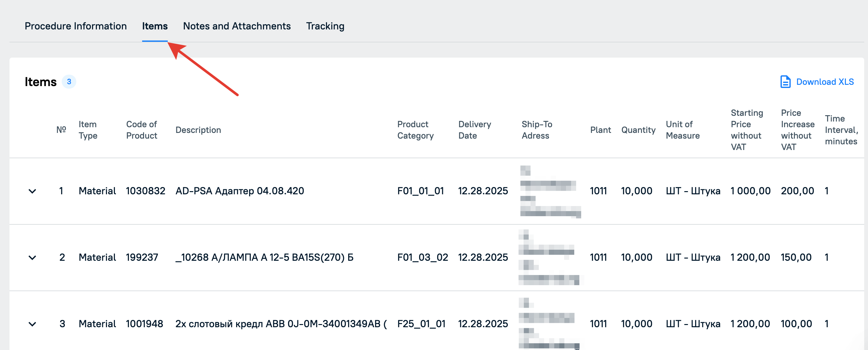Expand item row 3 with the chevron
The height and width of the screenshot is (350, 868).
32,324
